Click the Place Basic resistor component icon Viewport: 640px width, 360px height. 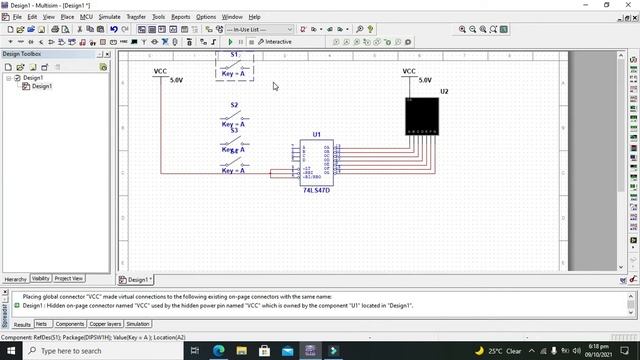coord(21,42)
